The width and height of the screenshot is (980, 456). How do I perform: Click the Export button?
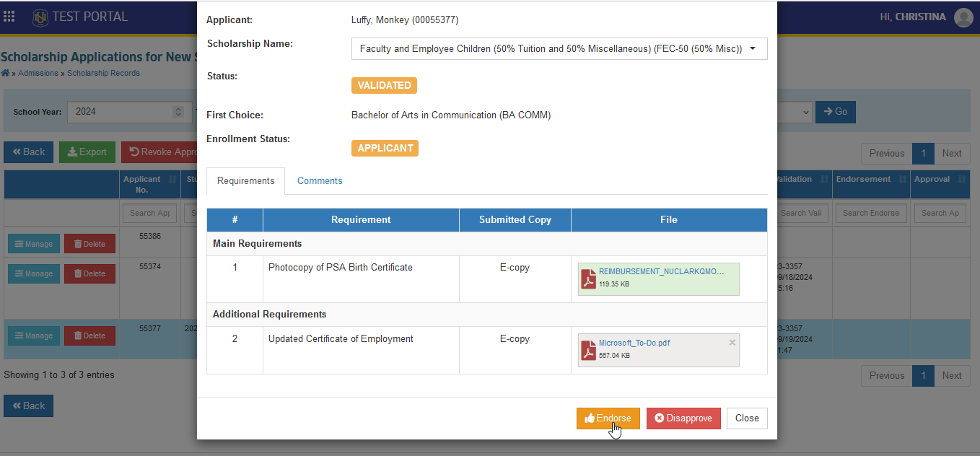point(87,152)
